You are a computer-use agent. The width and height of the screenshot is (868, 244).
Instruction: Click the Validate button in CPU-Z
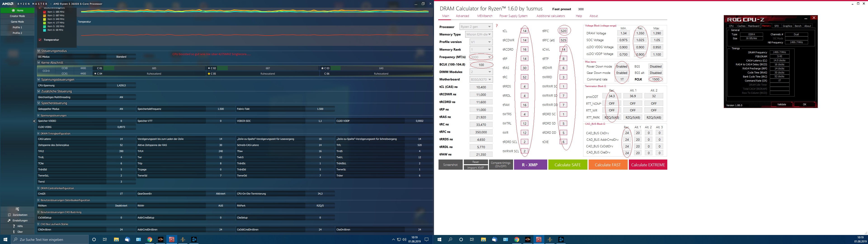coord(782,104)
